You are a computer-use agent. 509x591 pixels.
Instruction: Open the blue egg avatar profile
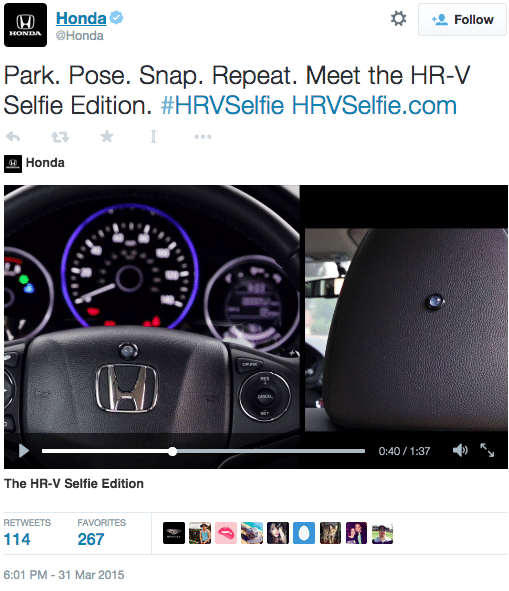(x=304, y=533)
